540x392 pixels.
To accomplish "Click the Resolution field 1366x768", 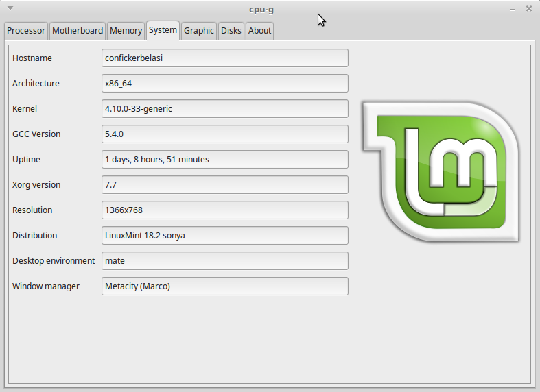I will tap(225, 210).
